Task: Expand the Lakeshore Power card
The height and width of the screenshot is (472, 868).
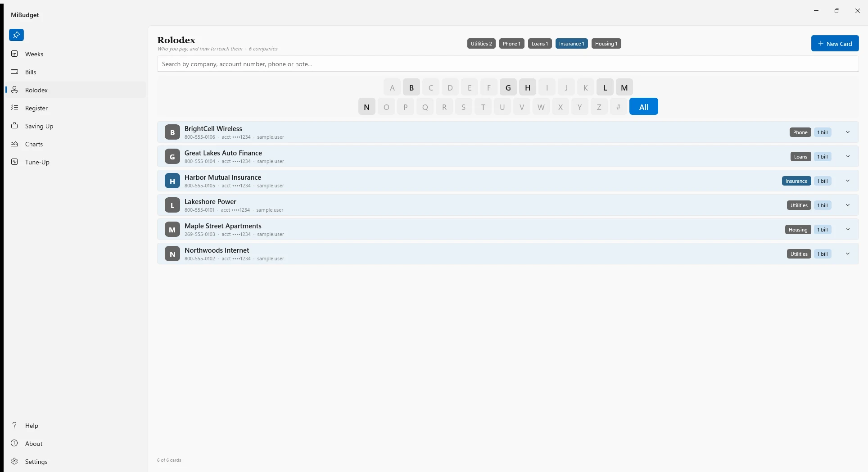Action: 848,205
